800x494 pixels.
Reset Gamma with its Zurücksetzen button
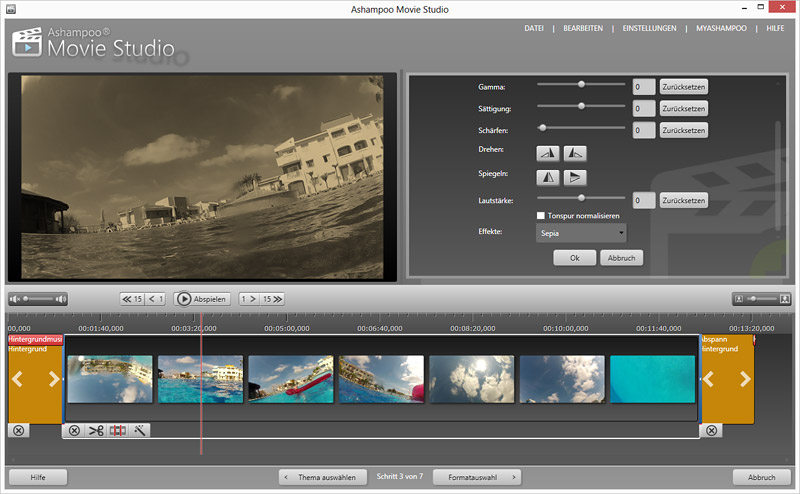pyautogui.click(x=683, y=87)
